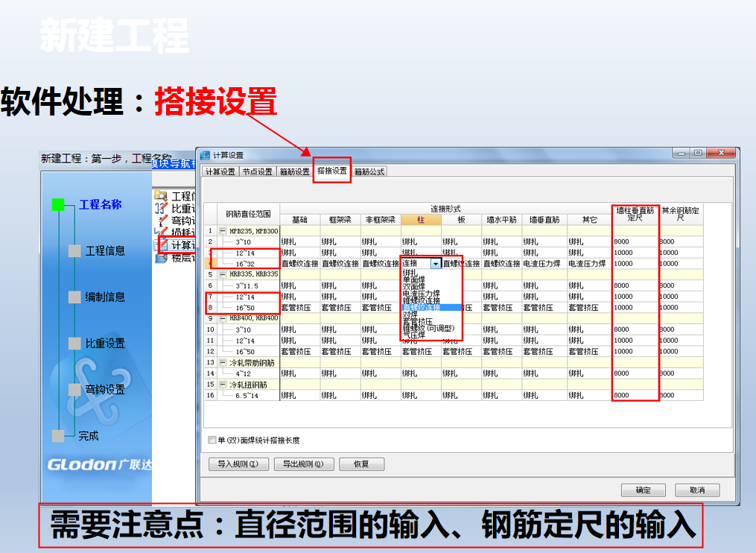This screenshot has height=553, width=756.
Task: Open the 连接 dropdown in the 柱 column
Action: point(436,263)
